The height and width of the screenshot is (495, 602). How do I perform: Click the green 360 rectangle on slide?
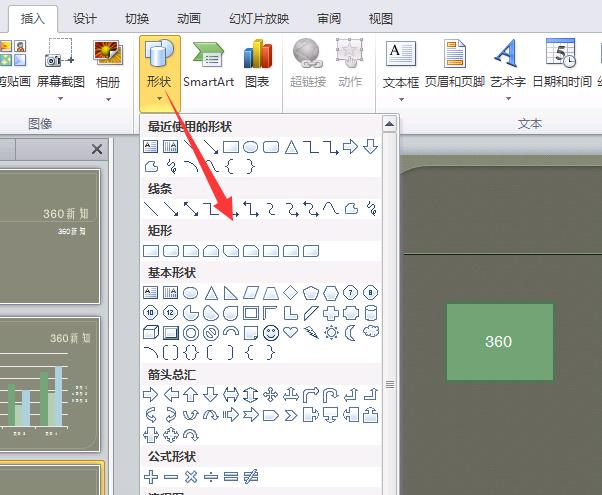(x=498, y=341)
